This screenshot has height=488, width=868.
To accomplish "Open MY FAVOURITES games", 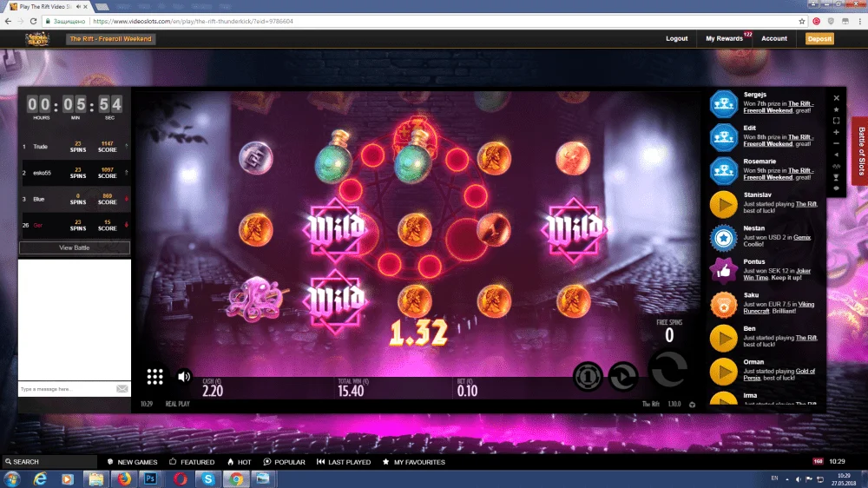I will click(413, 462).
